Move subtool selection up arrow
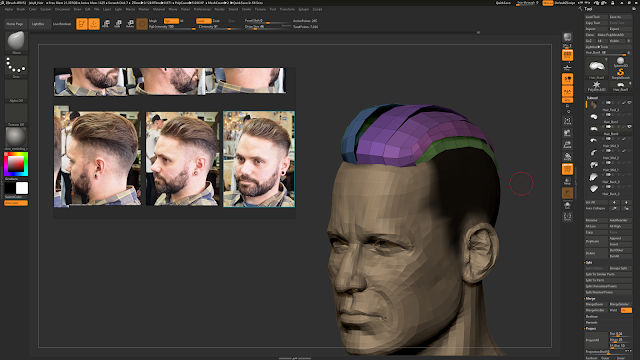 coord(614,202)
